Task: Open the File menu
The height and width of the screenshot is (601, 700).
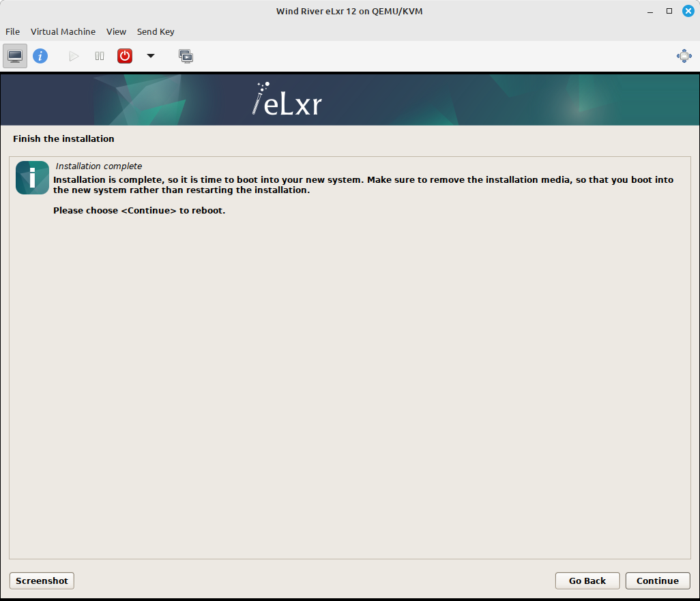Action: (x=12, y=31)
